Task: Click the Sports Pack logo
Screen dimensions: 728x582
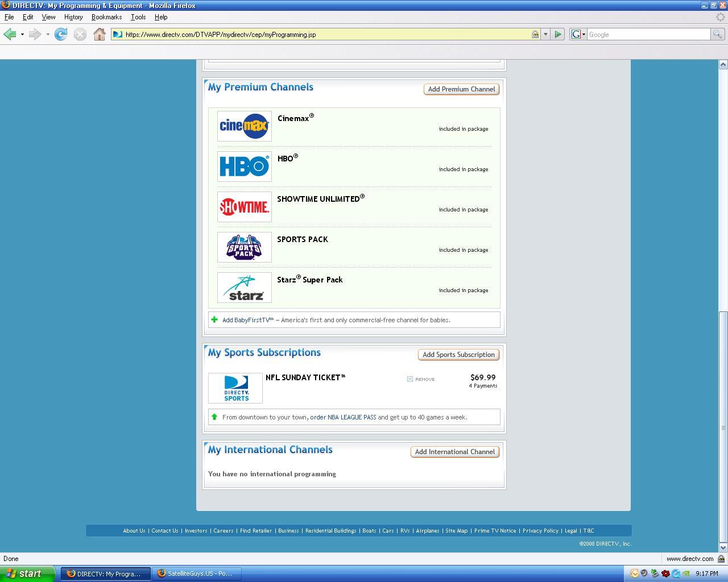Action: tap(245, 247)
